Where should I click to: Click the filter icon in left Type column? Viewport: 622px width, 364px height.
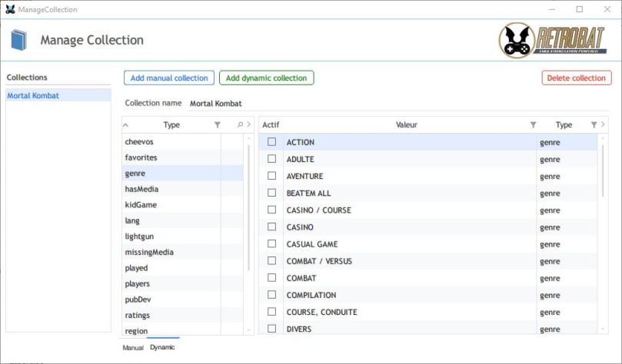(x=218, y=124)
